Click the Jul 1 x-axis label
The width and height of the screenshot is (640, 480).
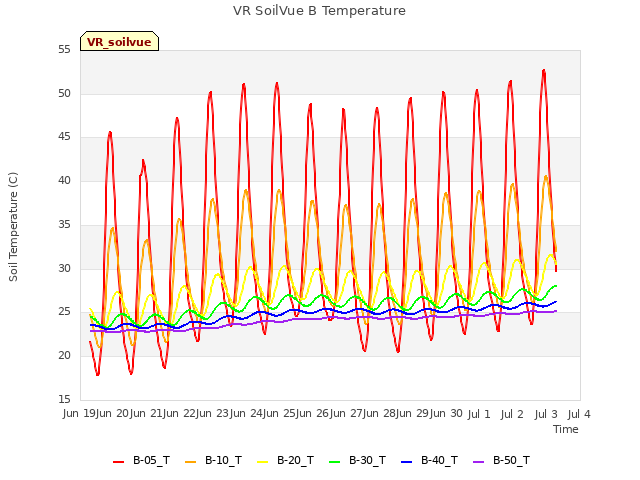[479, 414]
